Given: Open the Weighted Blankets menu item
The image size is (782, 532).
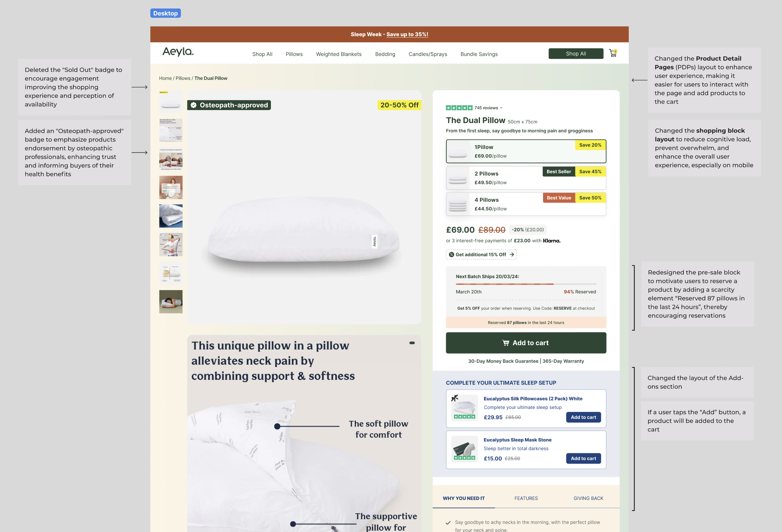Looking at the screenshot, I should (339, 54).
